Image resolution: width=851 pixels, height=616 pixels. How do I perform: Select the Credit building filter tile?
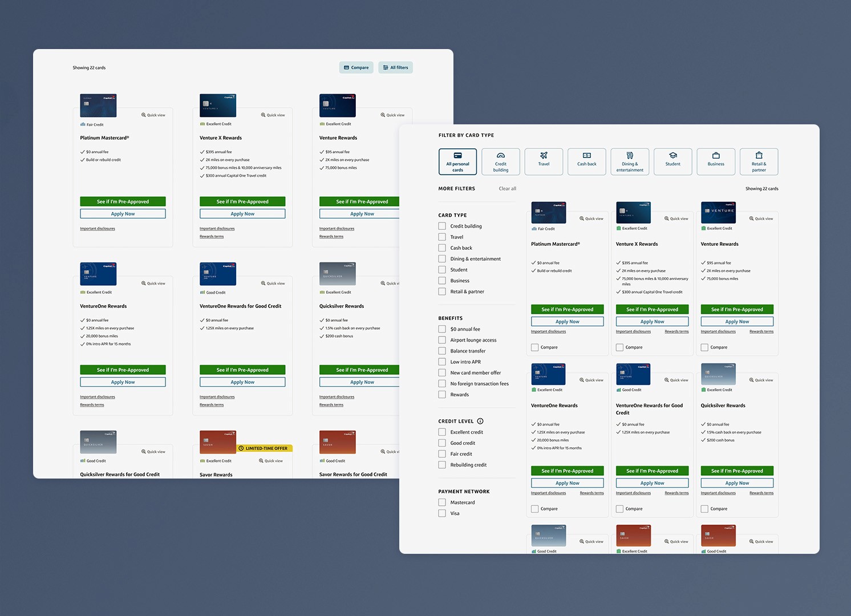tap(501, 161)
